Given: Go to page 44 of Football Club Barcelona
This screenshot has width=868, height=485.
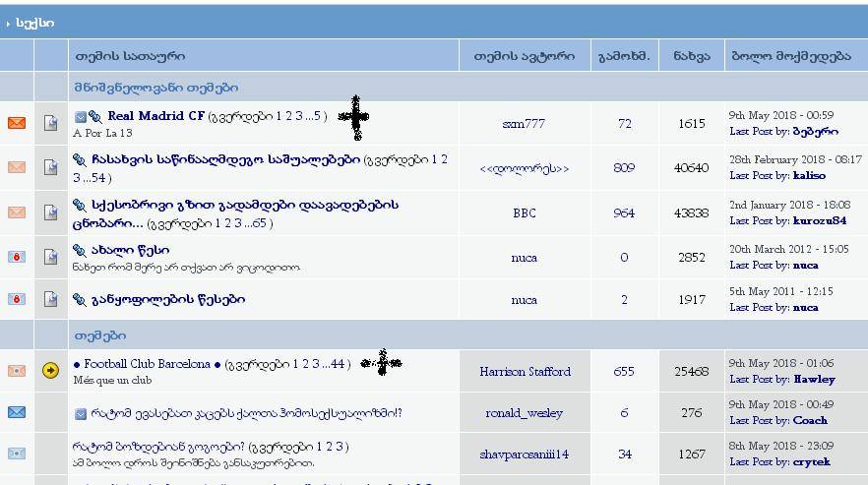Looking at the screenshot, I should (x=338, y=364).
